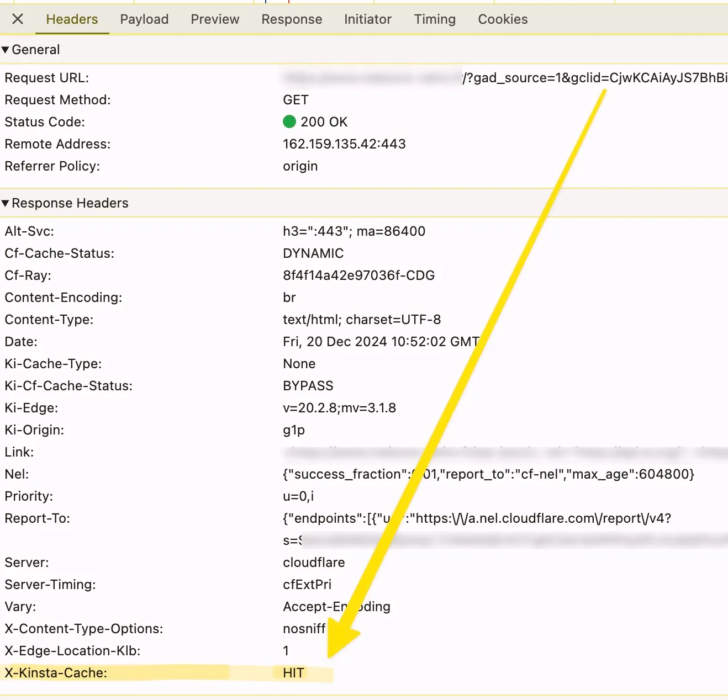Open the Preview tab
Viewport: 728px width, 700px height.
(215, 19)
